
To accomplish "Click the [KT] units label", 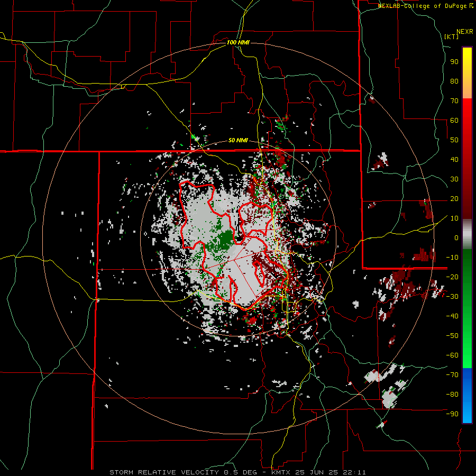I will click(452, 36).
